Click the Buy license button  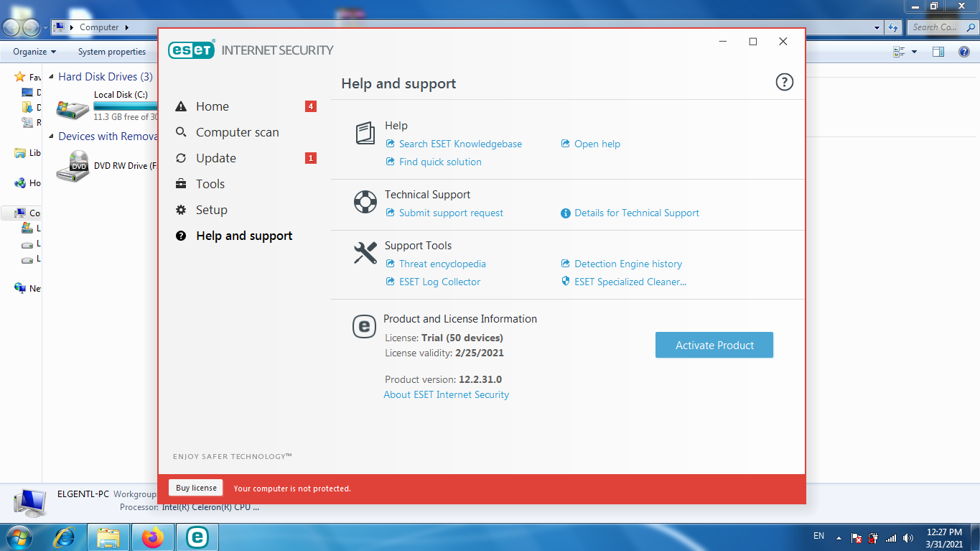[x=196, y=488]
